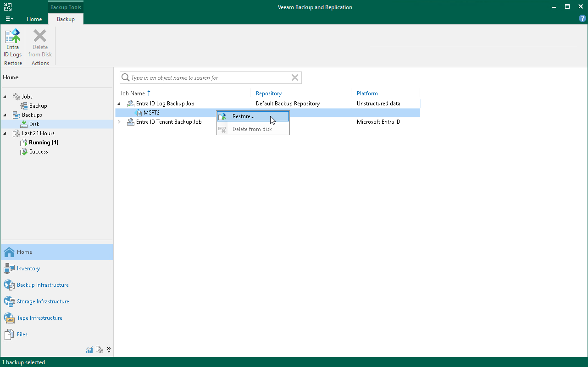Select the Success tree item

[x=39, y=152]
